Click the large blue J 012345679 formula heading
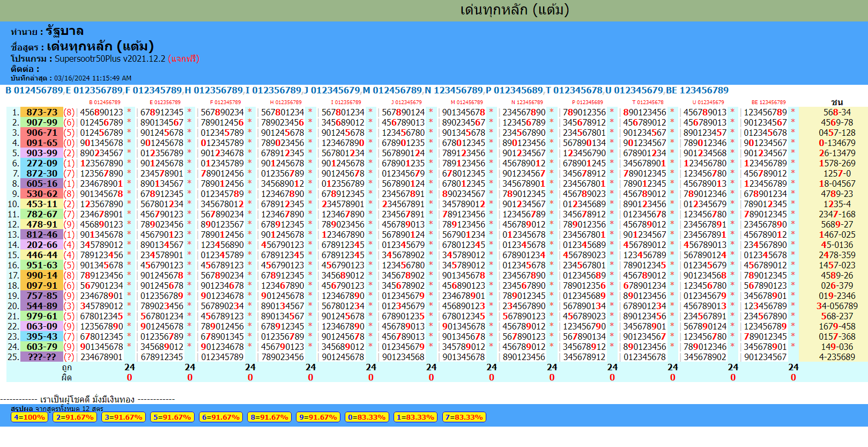Image resolution: width=868 pixels, height=447 pixels. point(332,90)
